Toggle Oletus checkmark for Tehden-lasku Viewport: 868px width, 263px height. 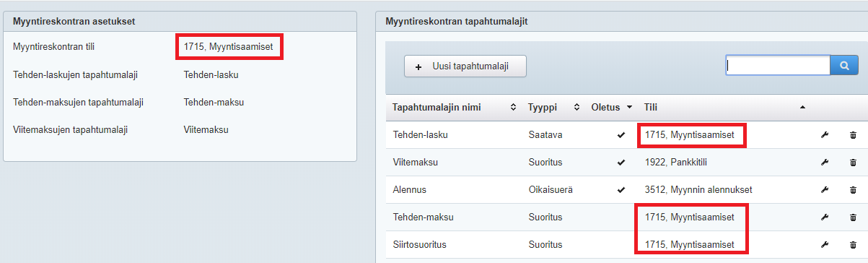621,135
